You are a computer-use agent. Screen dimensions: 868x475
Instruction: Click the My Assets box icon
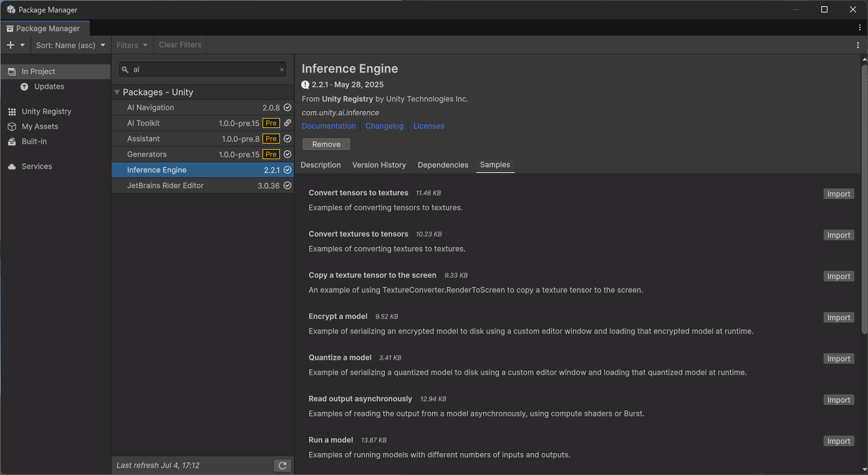point(11,126)
